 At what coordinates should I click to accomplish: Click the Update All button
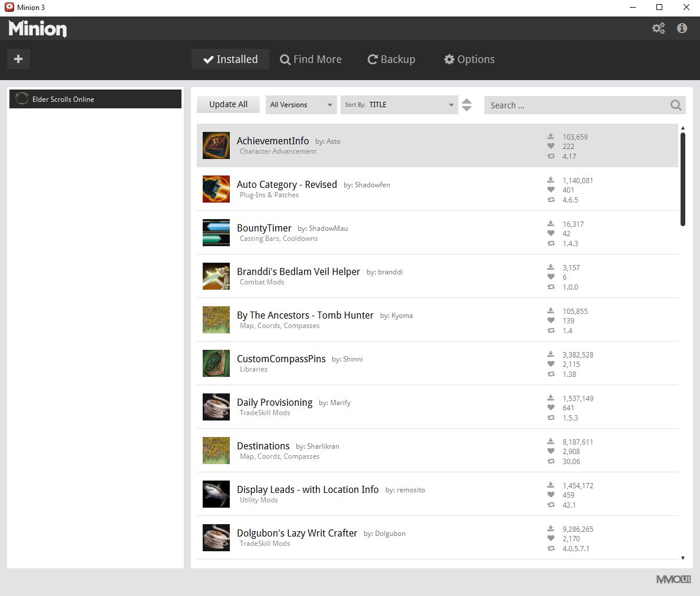click(228, 104)
